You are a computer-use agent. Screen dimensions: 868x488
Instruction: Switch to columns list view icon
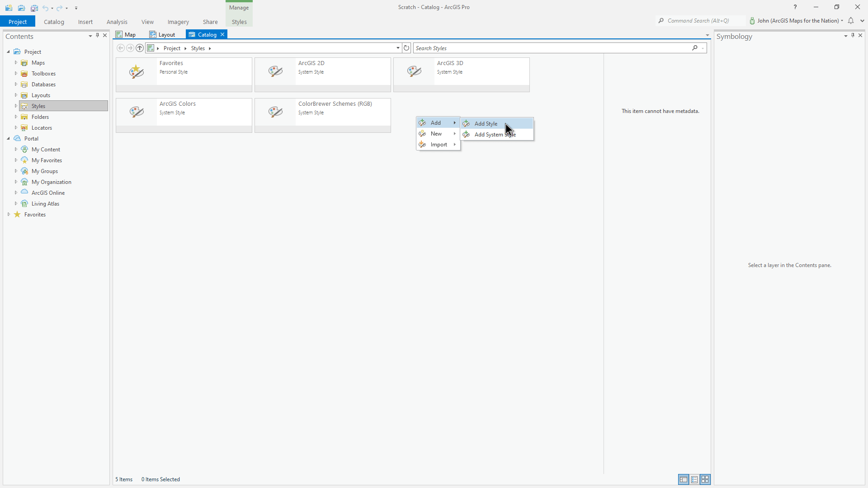click(x=694, y=479)
